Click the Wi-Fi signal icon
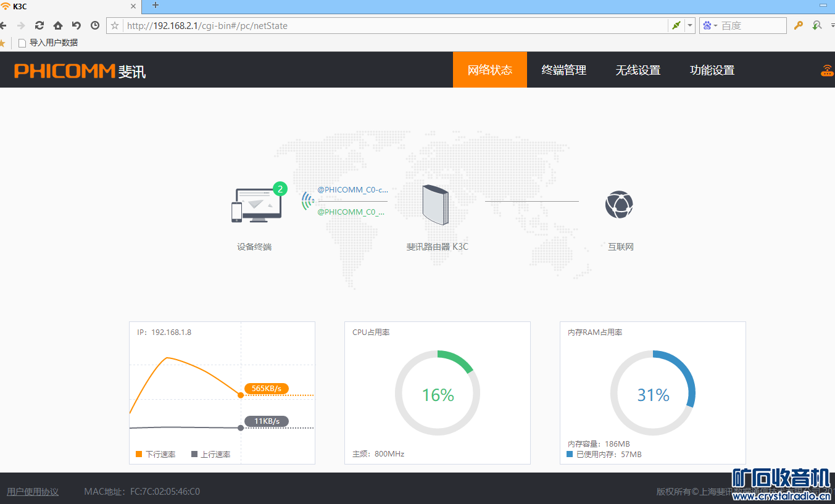This screenshot has height=504, width=835. pos(308,201)
